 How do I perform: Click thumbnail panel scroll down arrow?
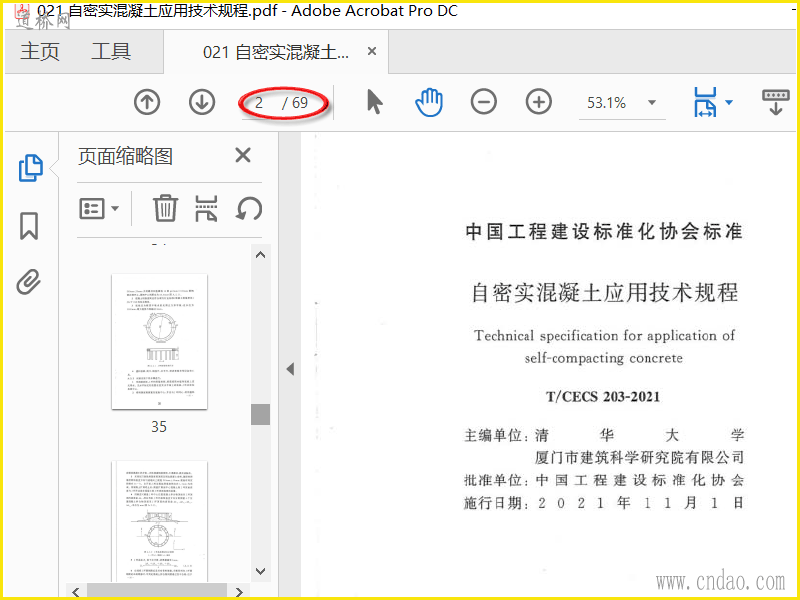coord(260,571)
